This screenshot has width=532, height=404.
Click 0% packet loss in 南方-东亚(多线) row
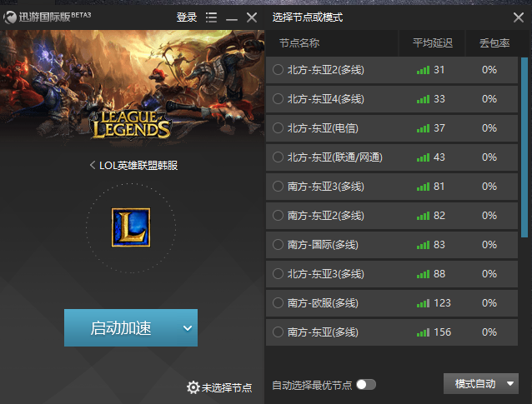click(489, 332)
